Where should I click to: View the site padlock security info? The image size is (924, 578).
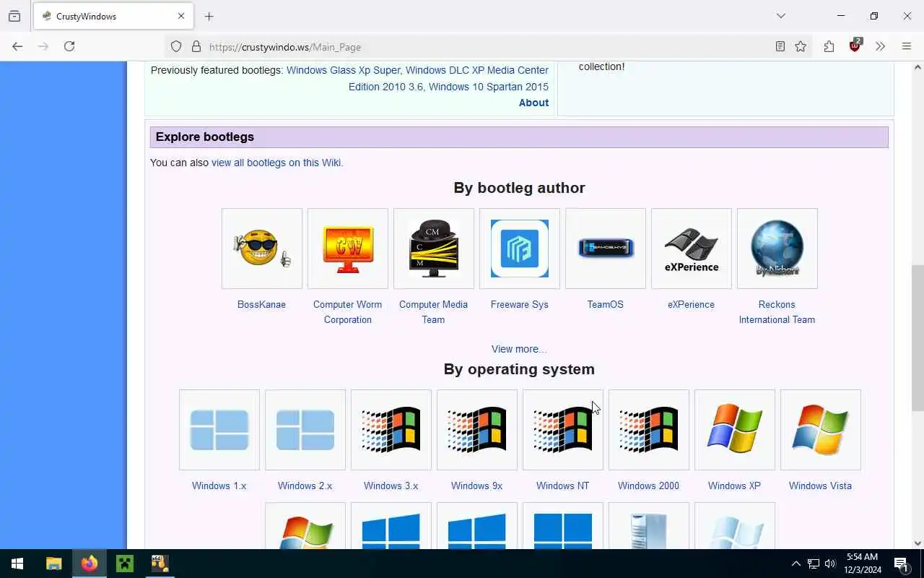[196, 46]
